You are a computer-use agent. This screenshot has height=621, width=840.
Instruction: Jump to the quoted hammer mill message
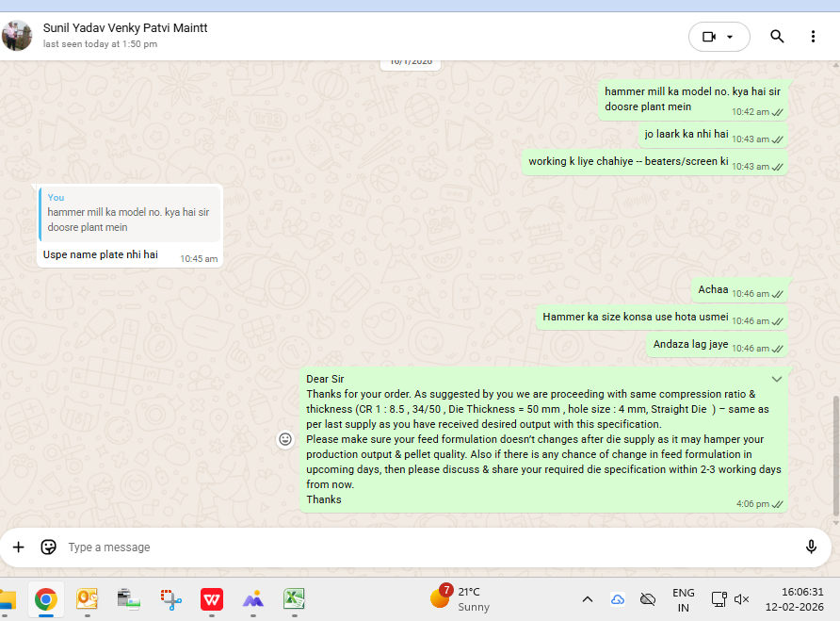click(131, 213)
